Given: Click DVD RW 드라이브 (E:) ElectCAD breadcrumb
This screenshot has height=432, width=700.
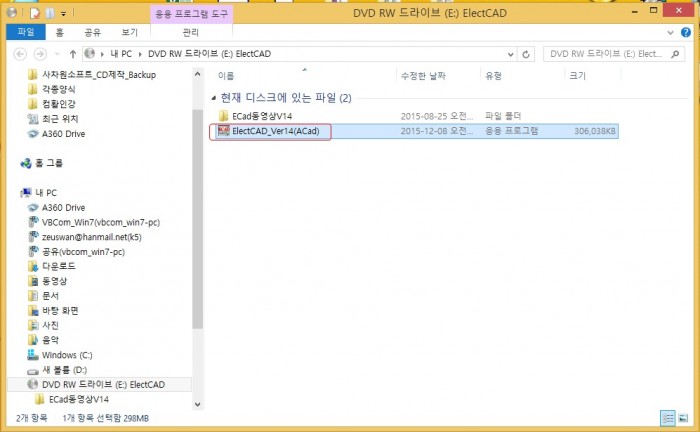Looking at the screenshot, I should tap(209, 54).
